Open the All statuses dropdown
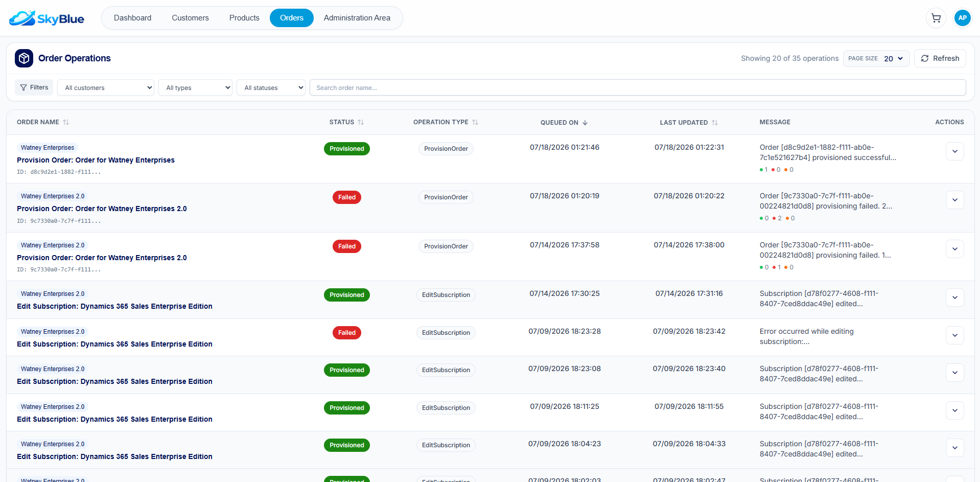Image resolution: width=980 pixels, height=482 pixels. click(x=271, y=87)
